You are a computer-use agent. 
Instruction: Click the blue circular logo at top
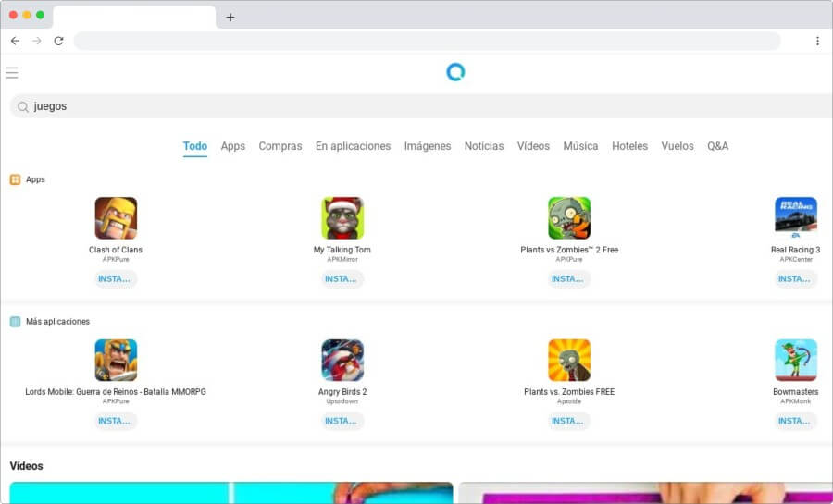455,72
